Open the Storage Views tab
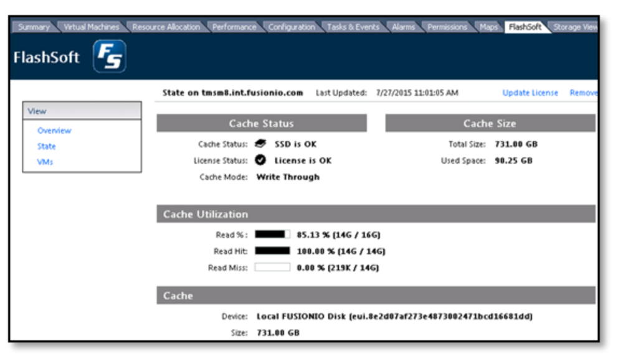The image size is (623, 364). tap(575, 27)
